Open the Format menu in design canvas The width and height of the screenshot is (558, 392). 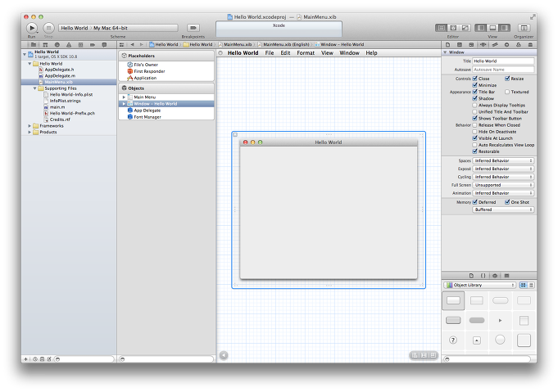coord(306,53)
